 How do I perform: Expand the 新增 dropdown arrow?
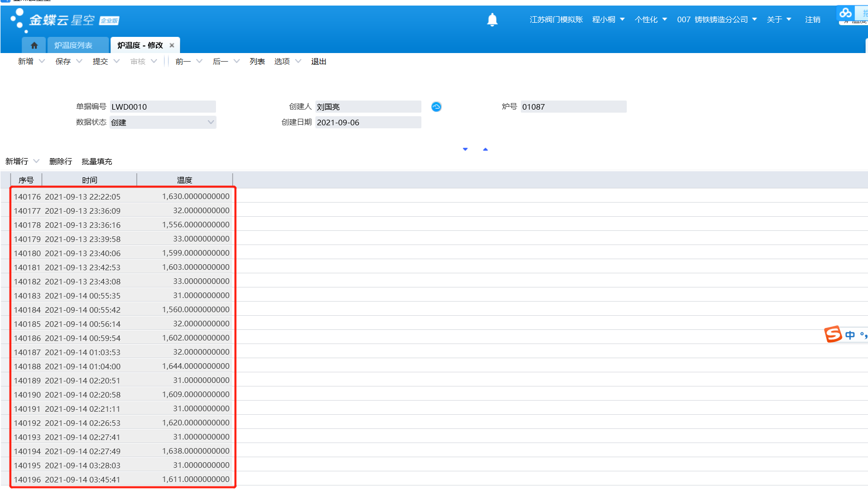point(42,61)
